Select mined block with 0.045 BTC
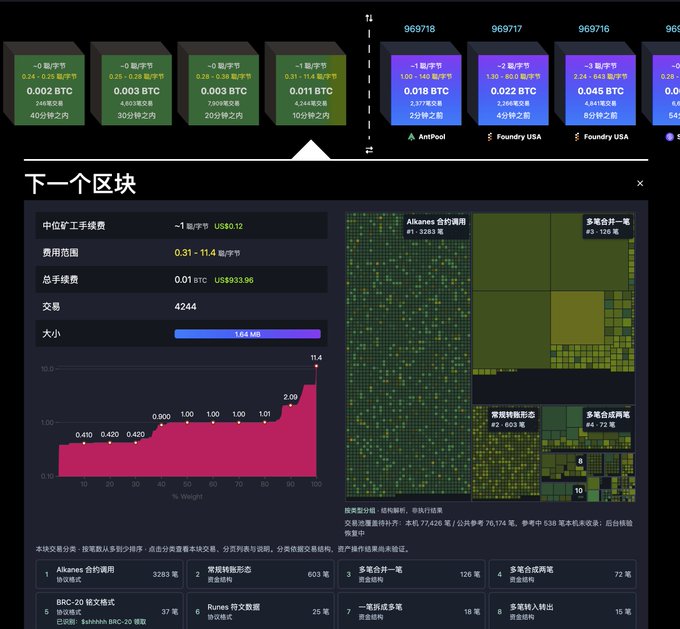 [x=600, y=90]
